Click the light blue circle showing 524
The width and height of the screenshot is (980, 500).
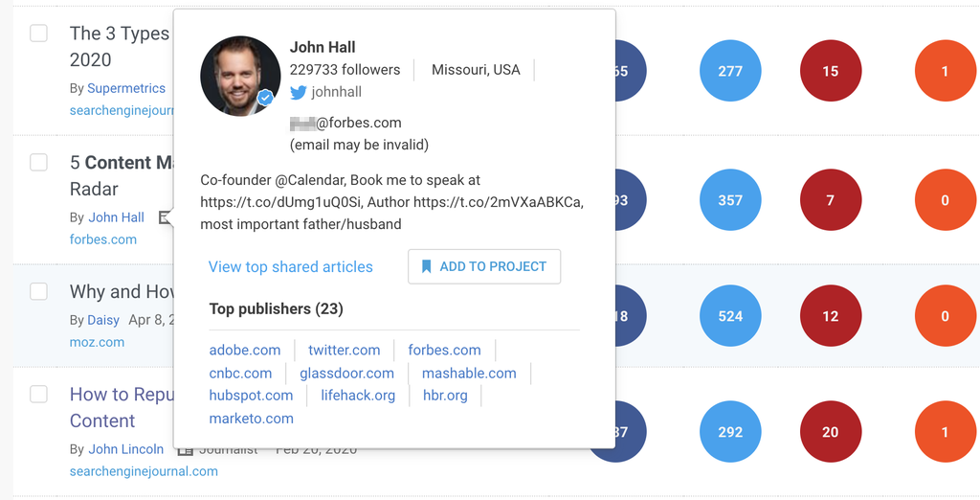(x=730, y=316)
